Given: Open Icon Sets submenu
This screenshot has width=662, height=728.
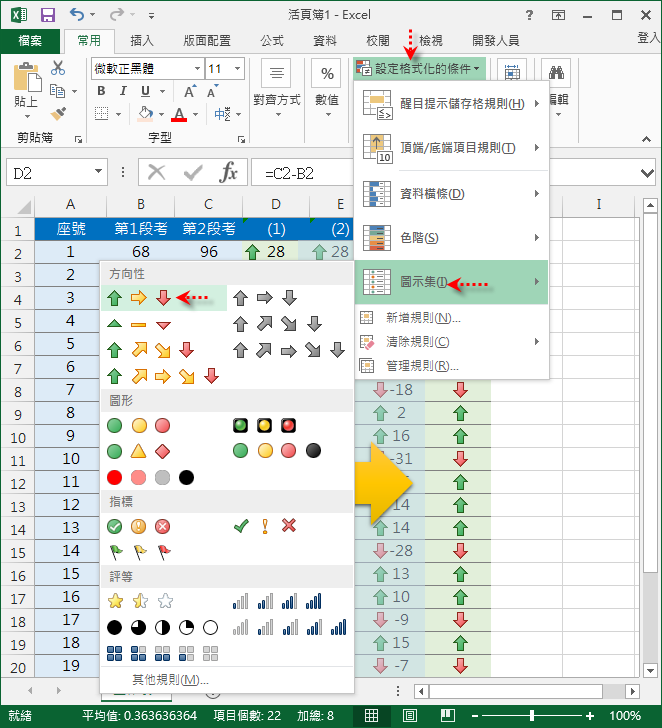Looking at the screenshot, I should pos(452,282).
